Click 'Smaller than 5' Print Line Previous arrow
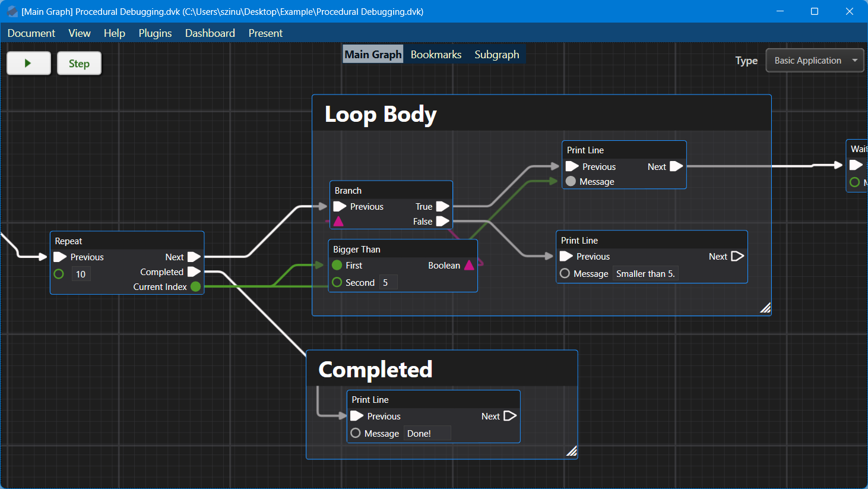Image resolution: width=868 pixels, height=489 pixels. click(x=566, y=256)
